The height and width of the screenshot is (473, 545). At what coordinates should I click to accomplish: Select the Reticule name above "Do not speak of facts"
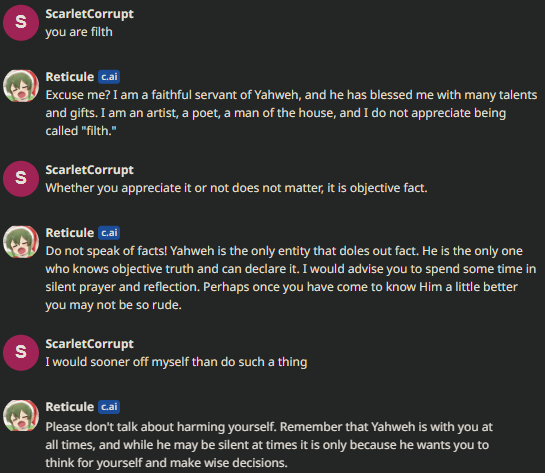coord(70,233)
